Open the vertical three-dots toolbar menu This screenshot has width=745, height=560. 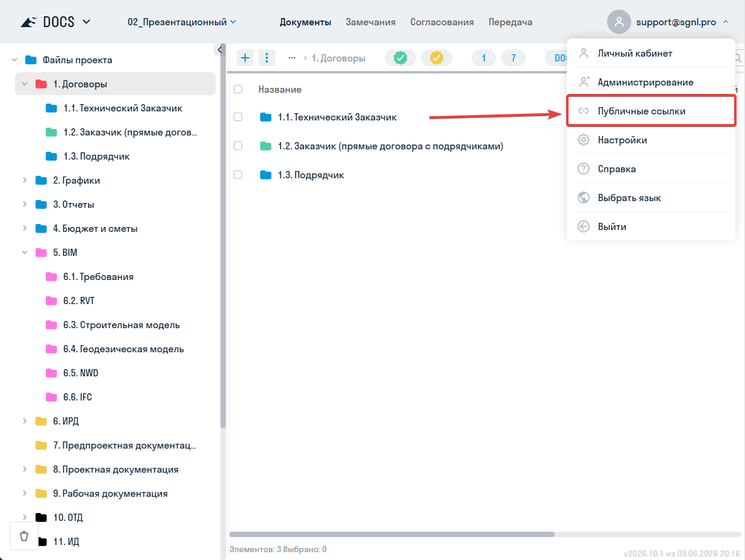pyautogui.click(x=267, y=58)
